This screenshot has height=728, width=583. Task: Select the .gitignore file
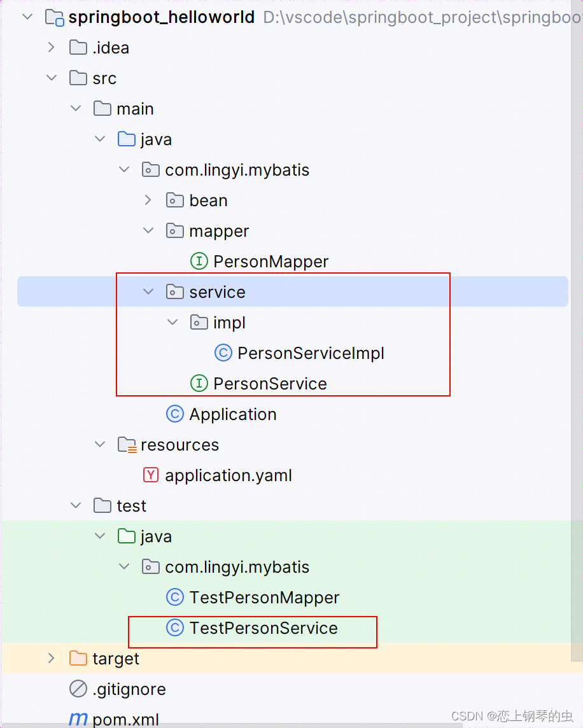click(129, 689)
